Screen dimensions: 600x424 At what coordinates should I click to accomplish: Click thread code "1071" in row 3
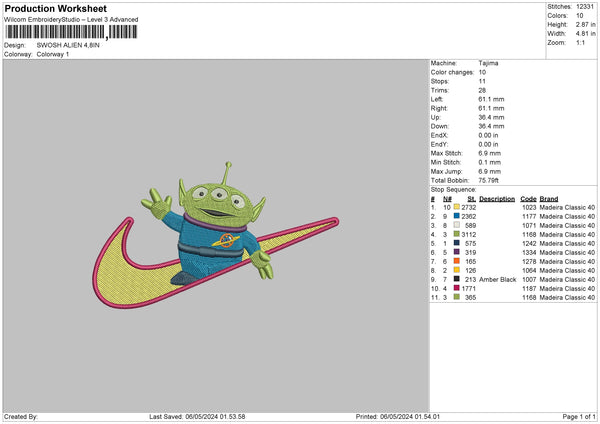(x=529, y=225)
